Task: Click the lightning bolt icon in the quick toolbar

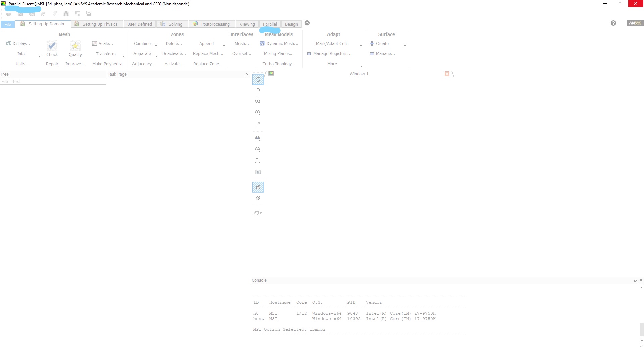Action: point(55,14)
